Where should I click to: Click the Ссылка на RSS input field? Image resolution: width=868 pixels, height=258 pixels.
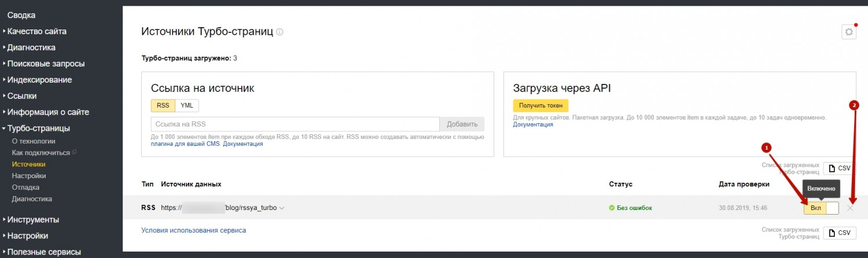[295, 124]
